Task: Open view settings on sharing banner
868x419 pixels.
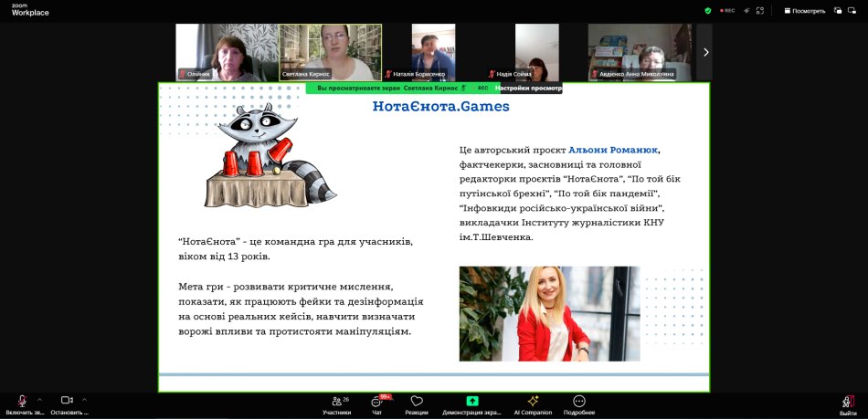Action: click(528, 89)
